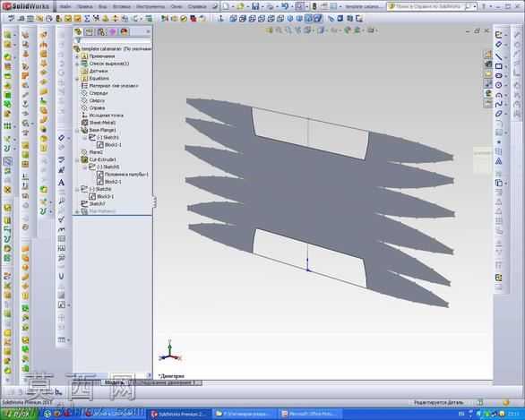Switch to SolidWorks Premium taskbar button
Viewport: 525px width, 420px height.
tap(178, 415)
